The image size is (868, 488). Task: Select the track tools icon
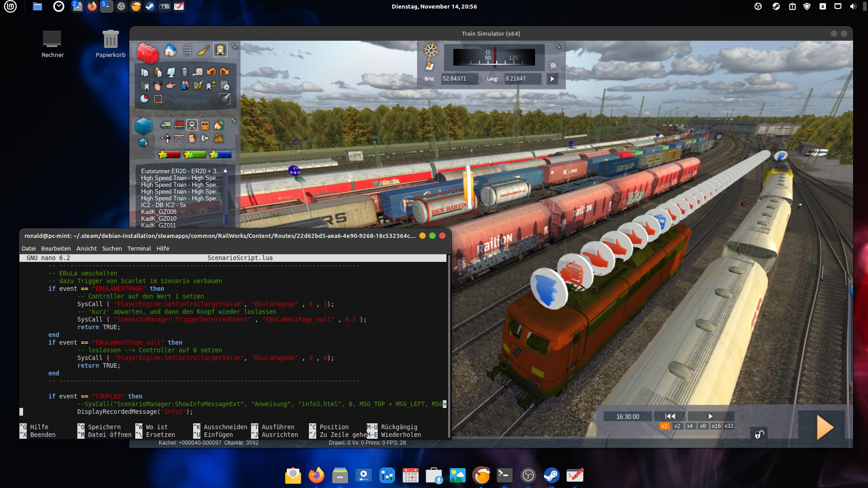[x=187, y=50]
